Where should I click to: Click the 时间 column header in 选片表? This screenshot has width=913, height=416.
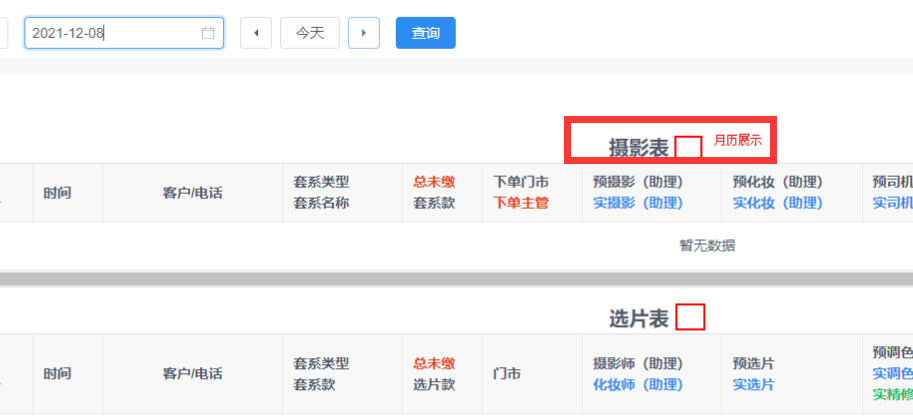(x=57, y=373)
